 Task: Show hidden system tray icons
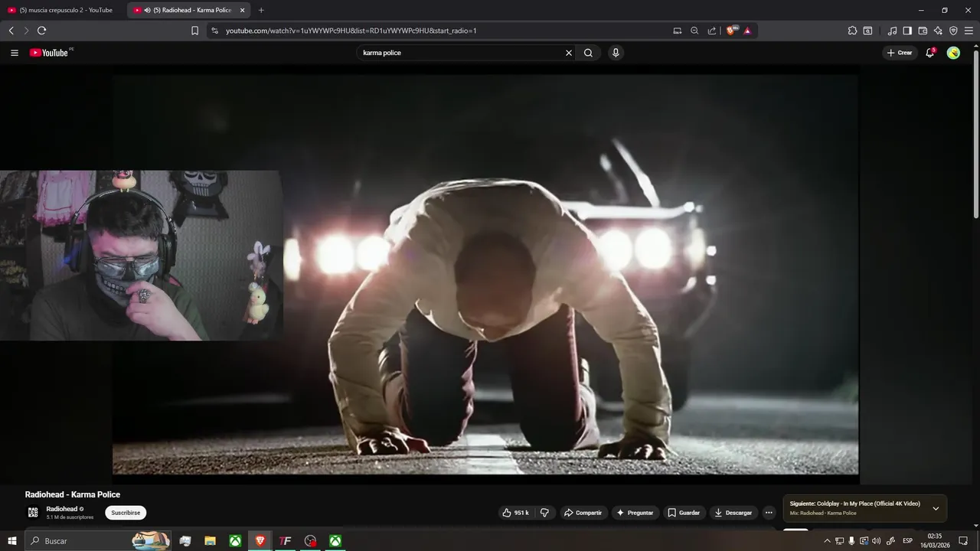coord(827,541)
